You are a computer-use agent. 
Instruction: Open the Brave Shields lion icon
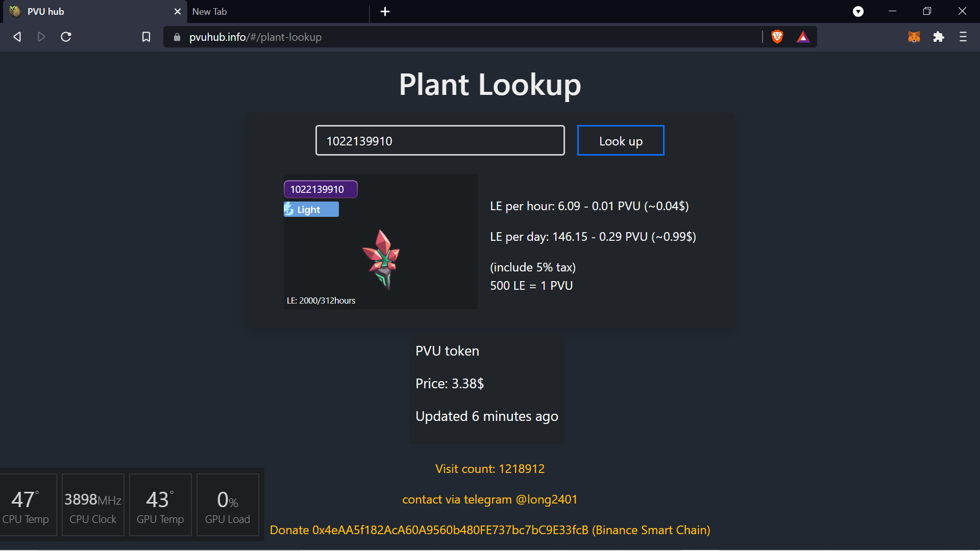pyautogui.click(x=777, y=37)
